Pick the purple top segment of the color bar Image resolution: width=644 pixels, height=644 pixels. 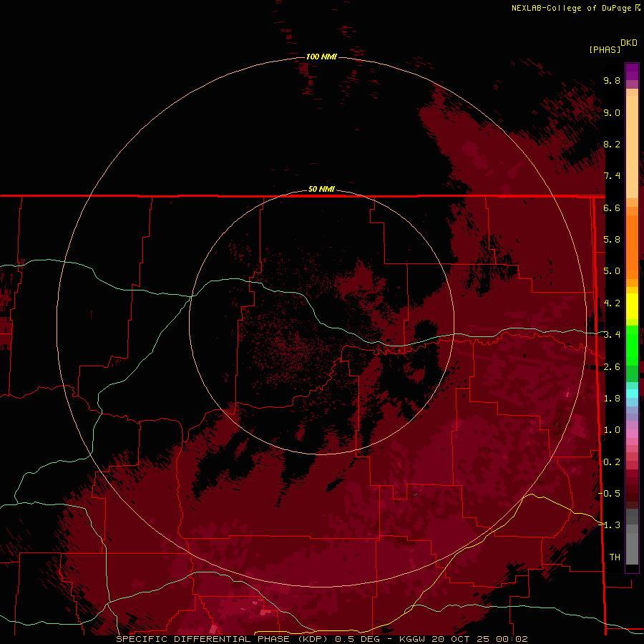[632, 72]
